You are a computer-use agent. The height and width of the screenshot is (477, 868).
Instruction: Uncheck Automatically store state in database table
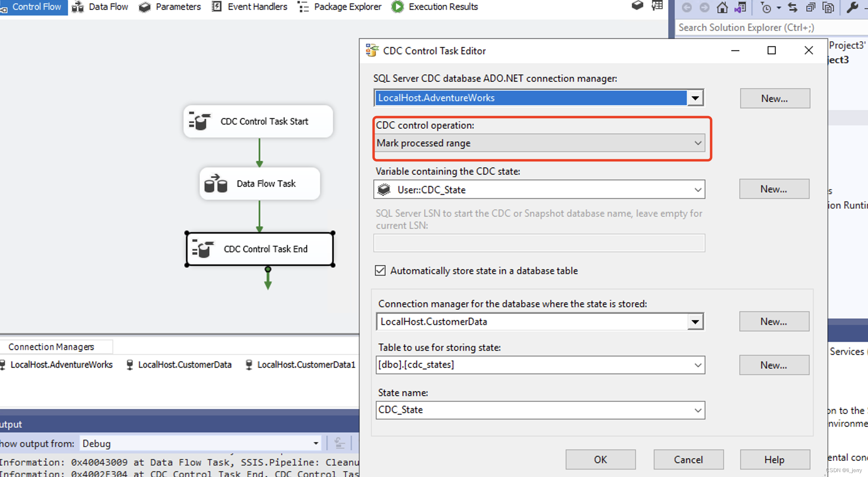click(380, 270)
